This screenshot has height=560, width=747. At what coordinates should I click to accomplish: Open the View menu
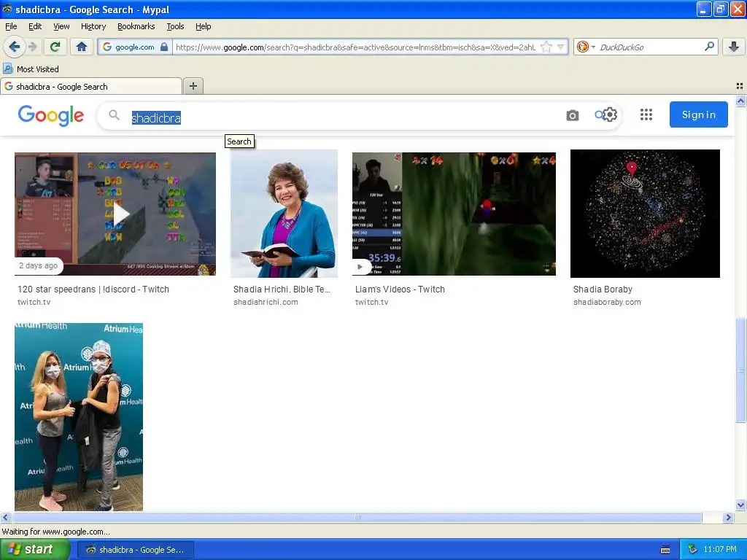[61, 26]
